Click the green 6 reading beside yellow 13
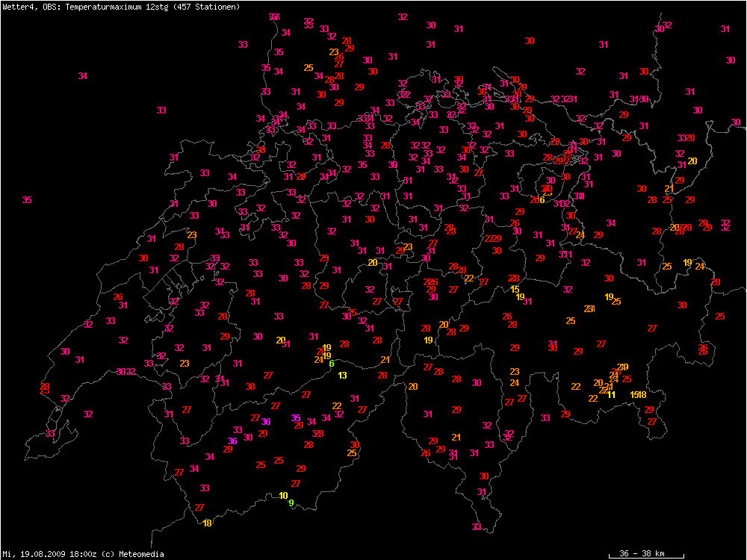Image resolution: width=747 pixels, height=560 pixels. coord(331,364)
